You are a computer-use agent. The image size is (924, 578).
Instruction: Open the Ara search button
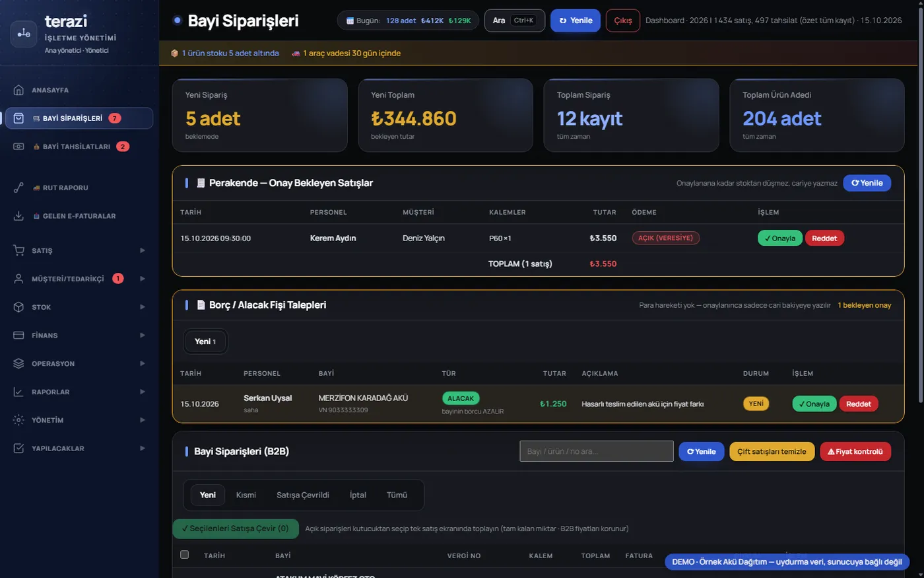click(x=514, y=20)
